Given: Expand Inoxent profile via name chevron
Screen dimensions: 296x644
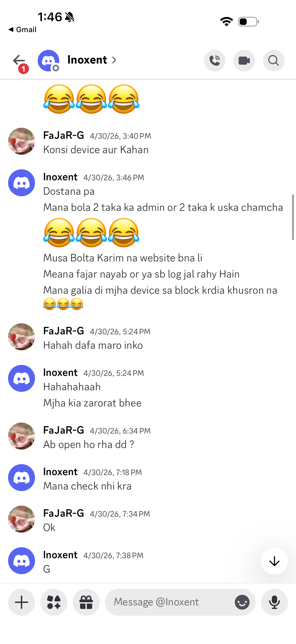Looking at the screenshot, I should click(114, 60).
